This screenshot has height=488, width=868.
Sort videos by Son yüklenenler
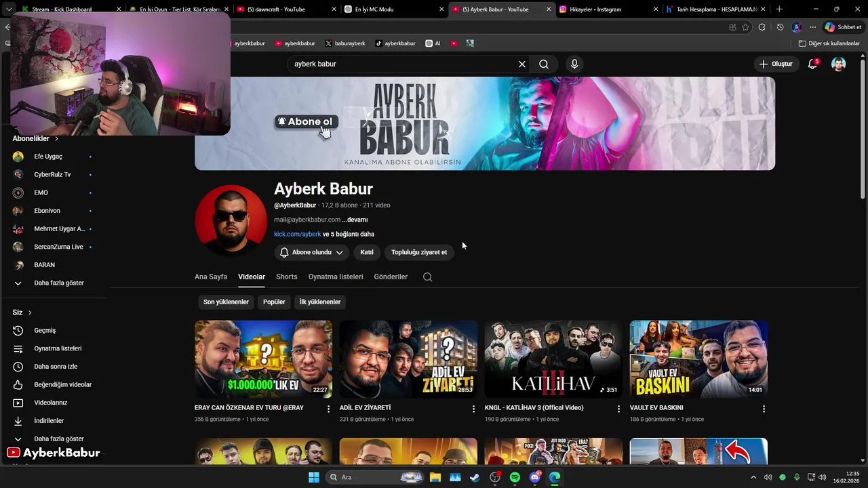coord(226,302)
